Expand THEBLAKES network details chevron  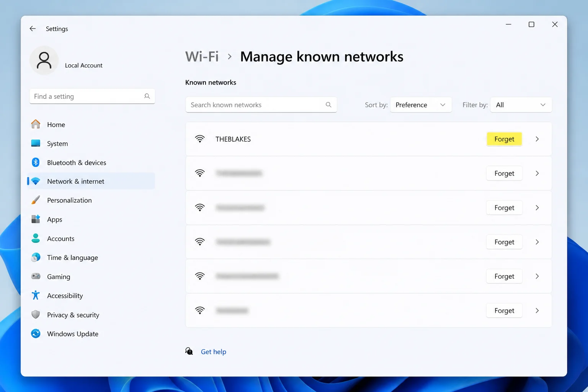(x=537, y=139)
